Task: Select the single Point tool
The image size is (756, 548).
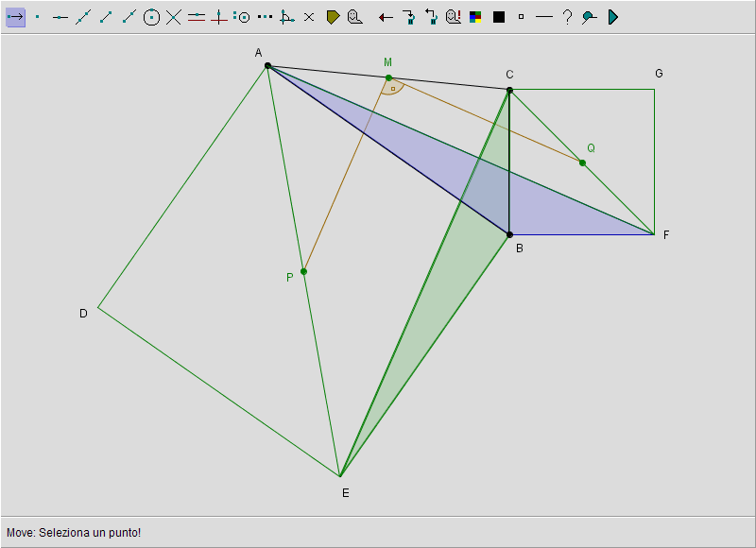Action: click(38, 17)
